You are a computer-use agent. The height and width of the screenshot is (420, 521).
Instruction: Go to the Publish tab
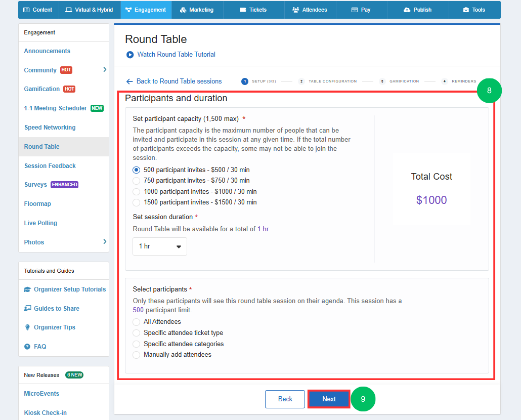(418, 10)
